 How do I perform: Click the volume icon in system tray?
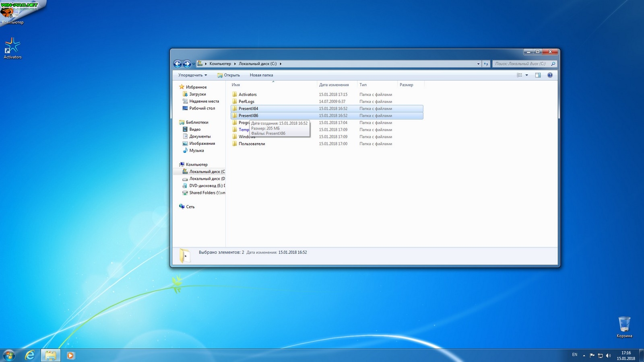(608, 356)
